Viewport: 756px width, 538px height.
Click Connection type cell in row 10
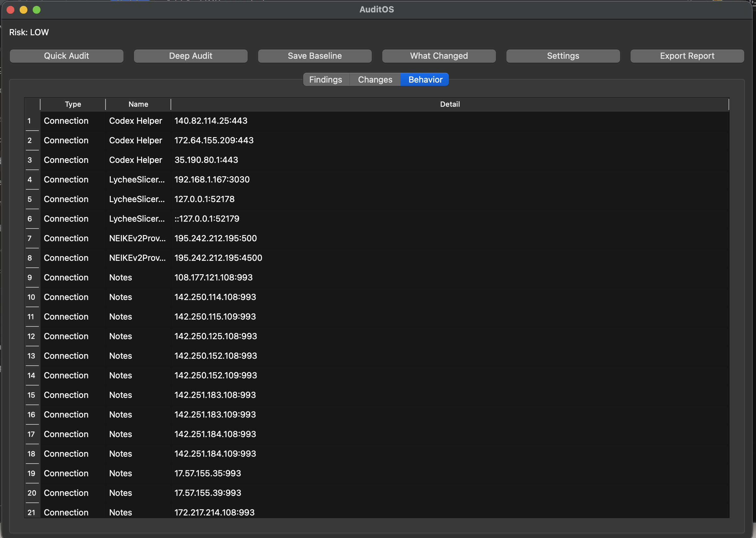click(x=73, y=297)
